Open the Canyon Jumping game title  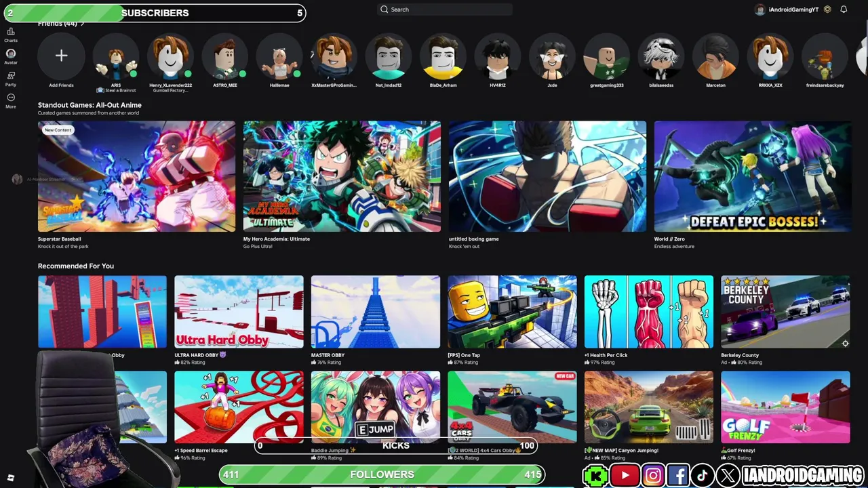[x=620, y=450]
